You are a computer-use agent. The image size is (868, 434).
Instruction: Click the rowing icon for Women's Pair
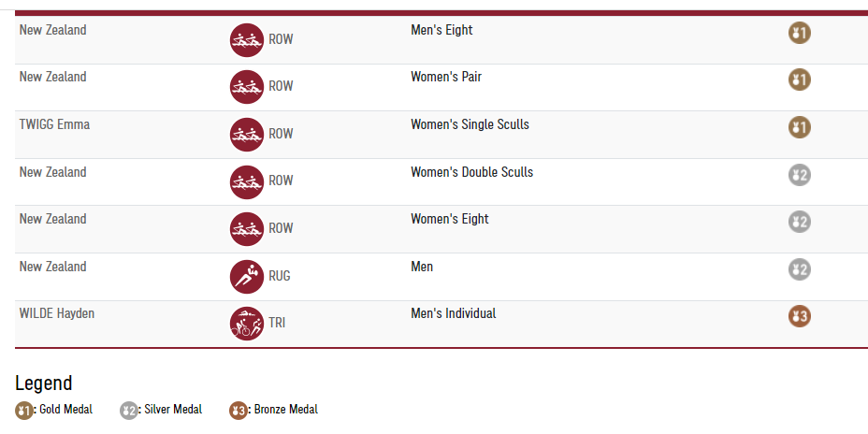pos(247,86)
